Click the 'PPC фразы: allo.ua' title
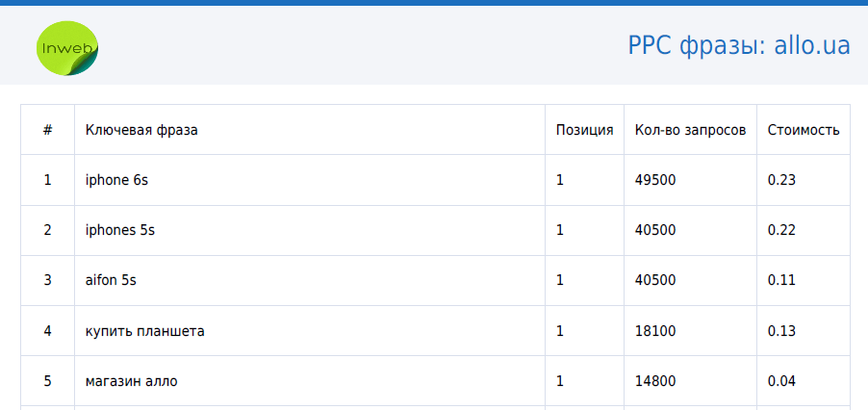The height and width of the screenshot is (410, 868). (x=739, y=46)
